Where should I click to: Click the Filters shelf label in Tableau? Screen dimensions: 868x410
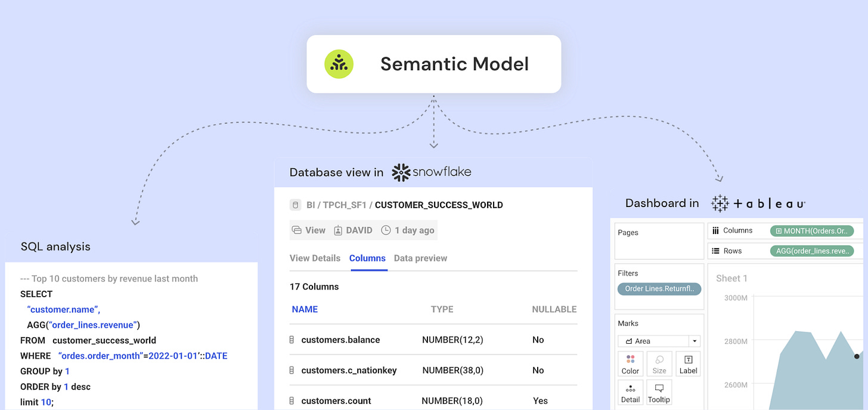(x=628, y=273)
